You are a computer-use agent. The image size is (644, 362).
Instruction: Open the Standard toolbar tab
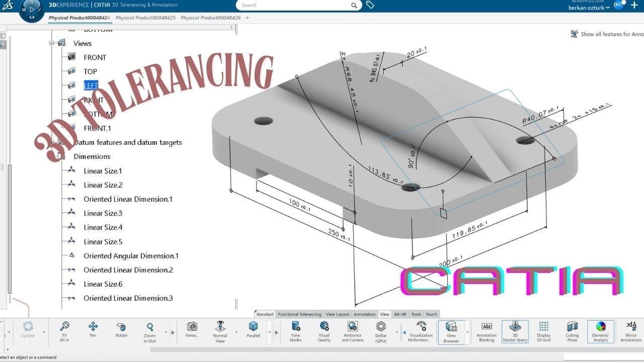[265, 314]
